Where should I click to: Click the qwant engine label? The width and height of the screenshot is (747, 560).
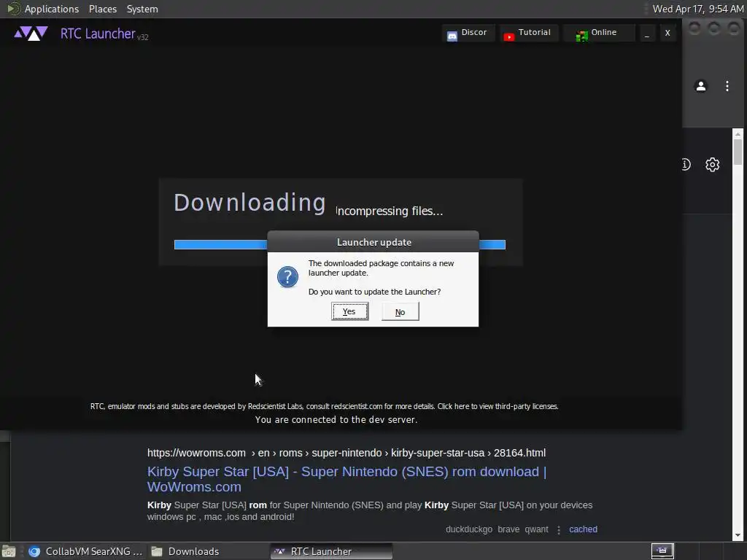pyautogui.click(x=536, y=529)
